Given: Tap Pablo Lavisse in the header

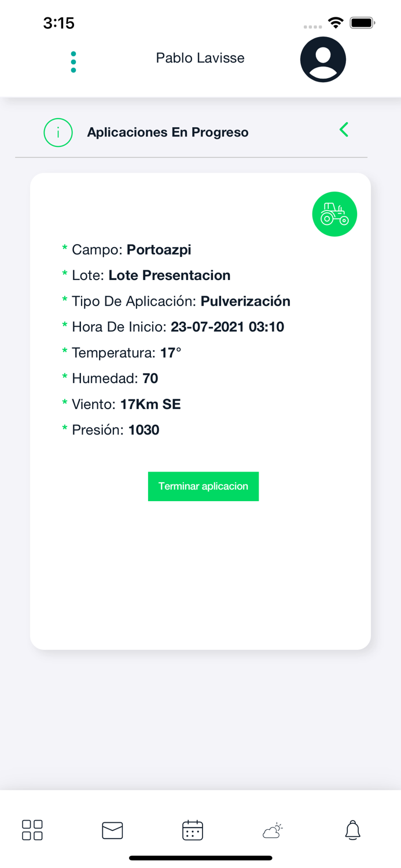Looking at the screenshot, I should (x=200, y=58).
